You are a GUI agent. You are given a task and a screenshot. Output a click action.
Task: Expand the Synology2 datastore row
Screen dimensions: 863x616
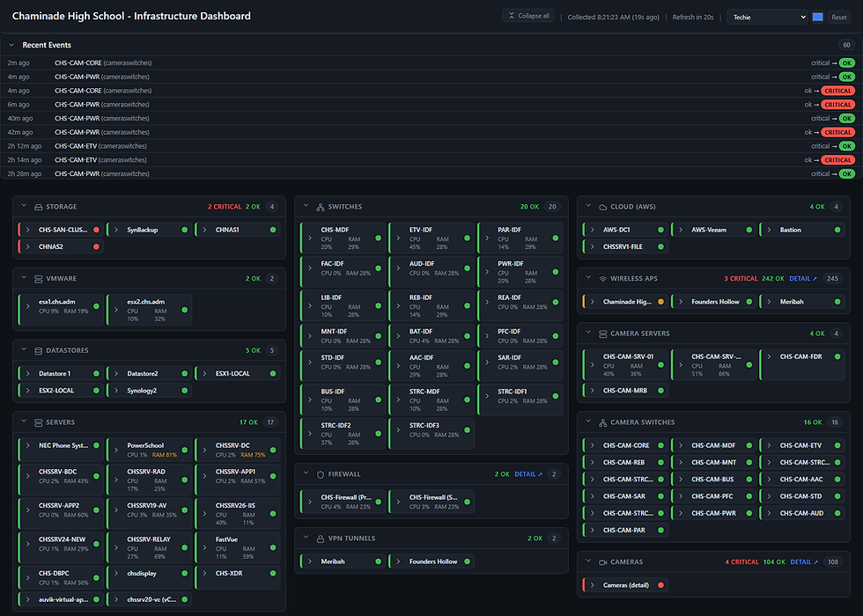116,391
